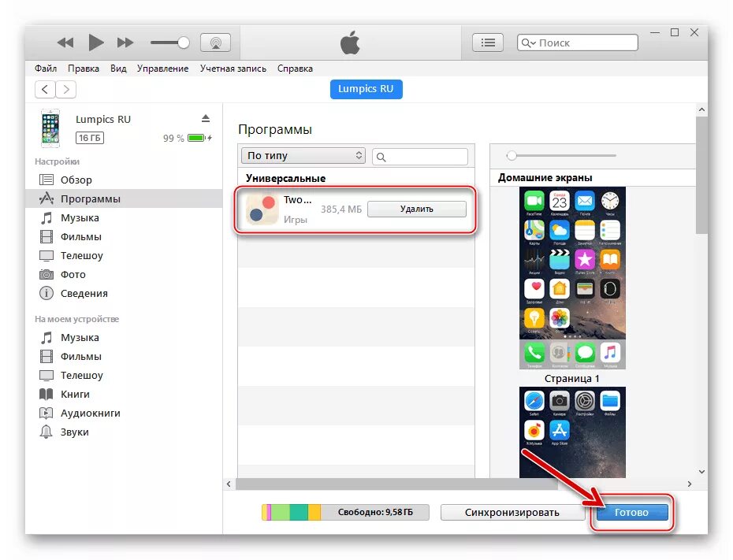The image size is (733, 560).
Task: Click the Lumpics RU device button
Action: pos(366,89)
